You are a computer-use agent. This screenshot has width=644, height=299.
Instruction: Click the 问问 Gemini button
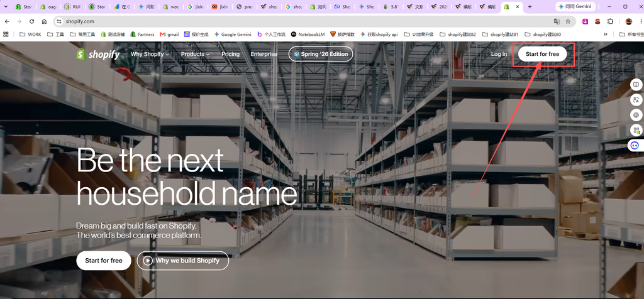576,6
